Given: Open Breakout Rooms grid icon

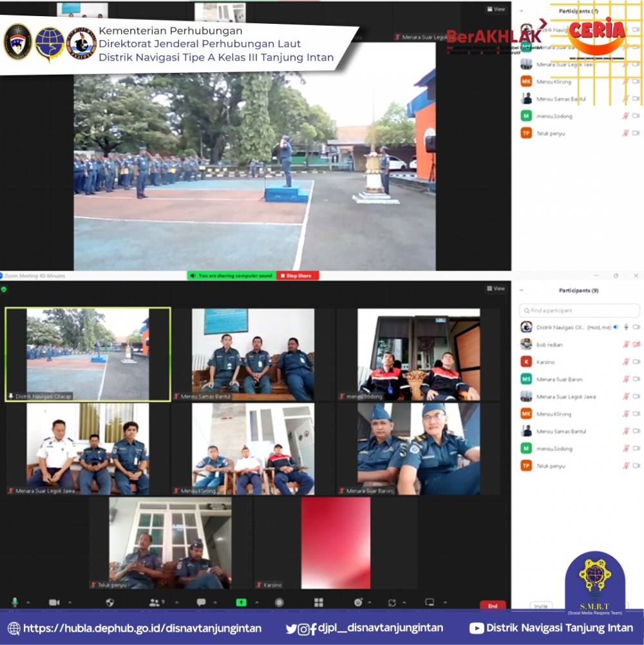Looking at the screenshot, I should tap(319, 602).
